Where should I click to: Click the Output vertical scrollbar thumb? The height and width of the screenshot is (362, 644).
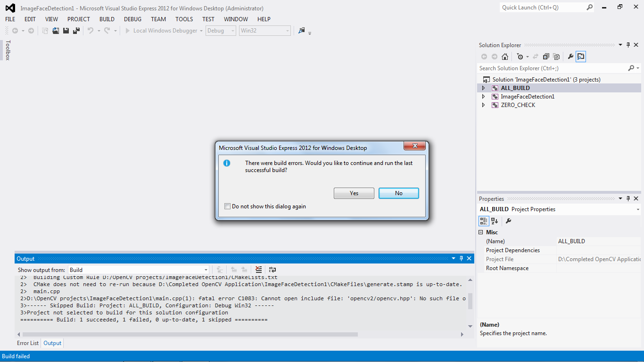(x=470, y=302)
